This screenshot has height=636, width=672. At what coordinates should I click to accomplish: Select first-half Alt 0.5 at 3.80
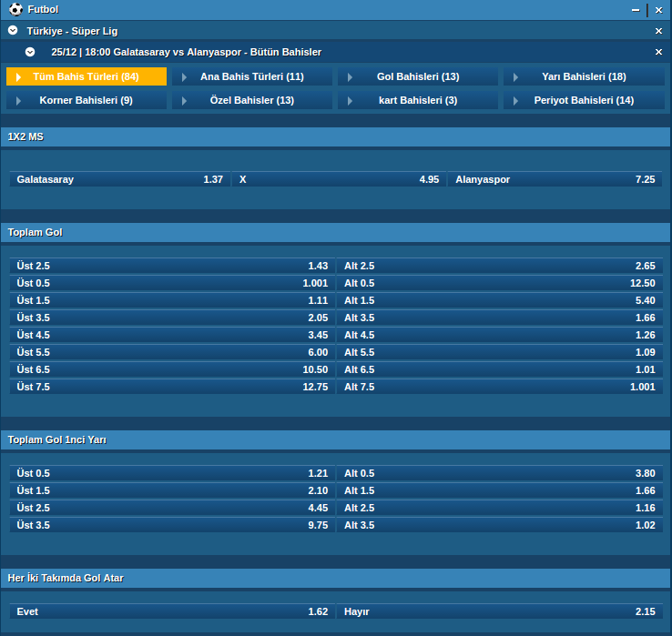coord(500,473)
